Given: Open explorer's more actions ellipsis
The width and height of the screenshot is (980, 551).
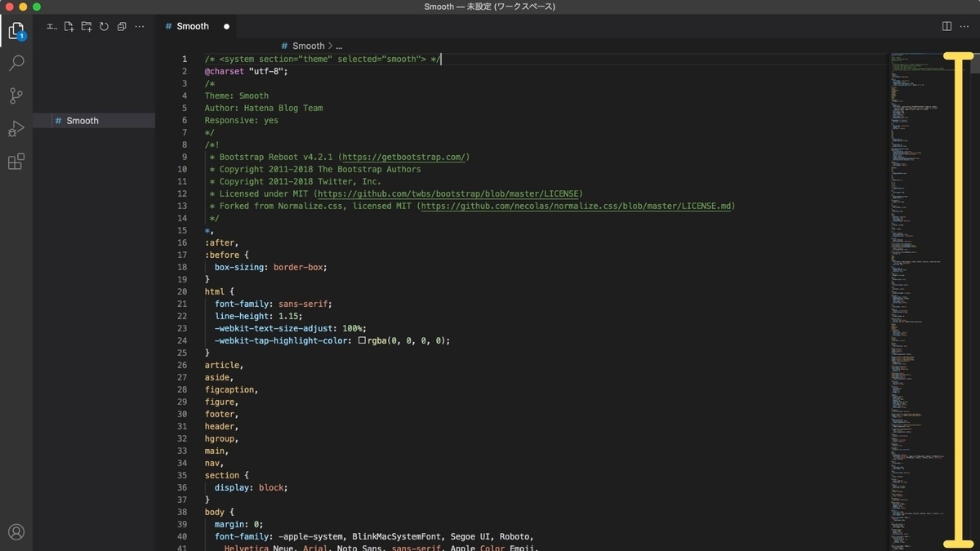Looking at the screenshot, I should (140, 26).
